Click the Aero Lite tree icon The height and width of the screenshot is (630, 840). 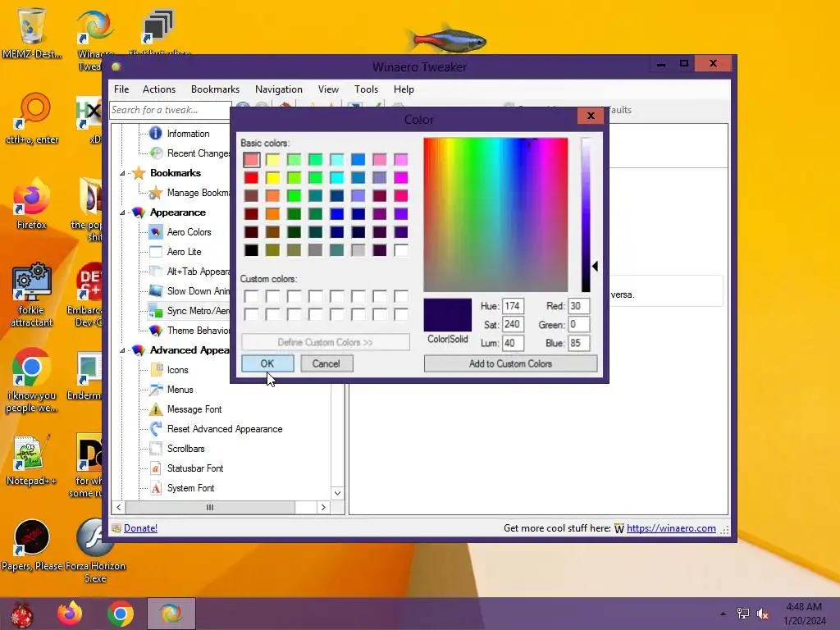[155, 252]
